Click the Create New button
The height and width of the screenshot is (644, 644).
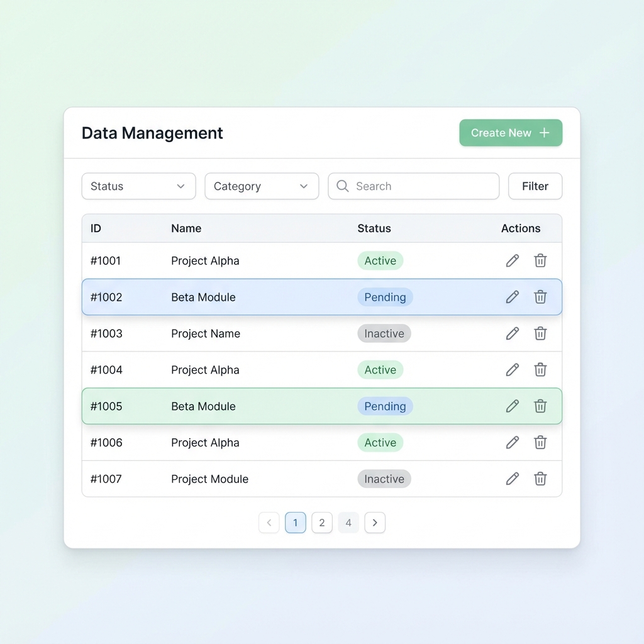tap(511, 133)
